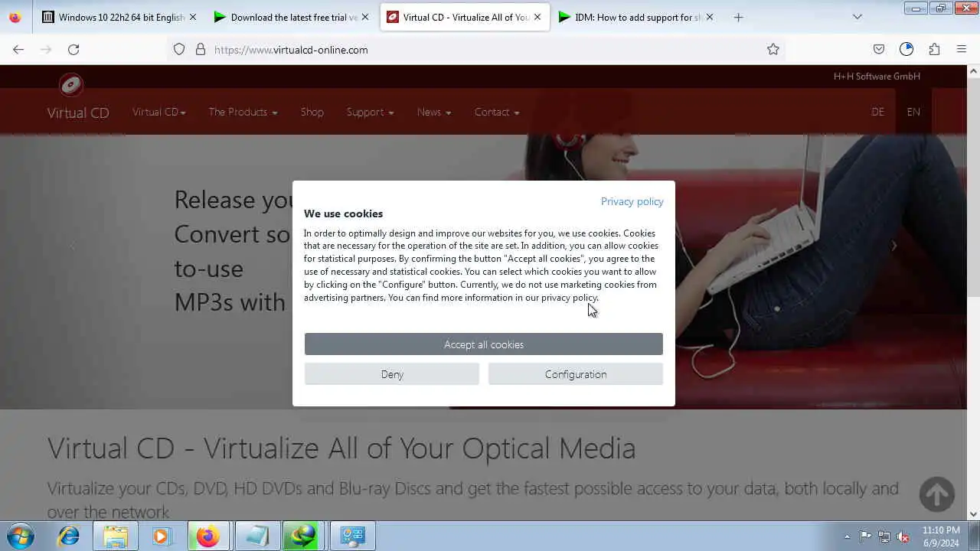Close the Virtual CD tab
Viewport: 980px width, 551px height.
coord(537,17)
